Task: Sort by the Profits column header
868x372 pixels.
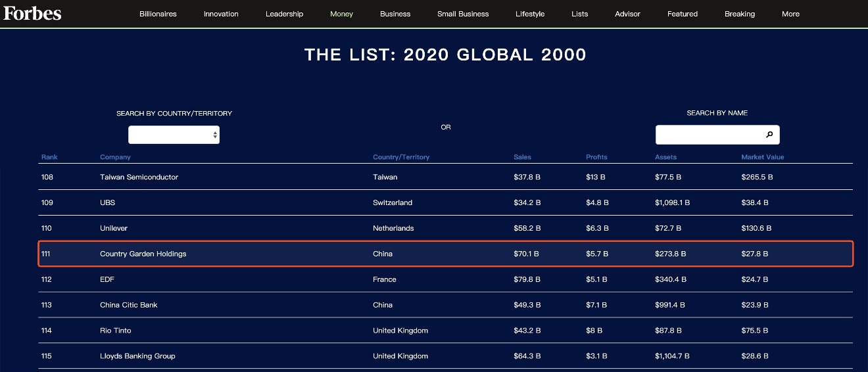Action: [596, 157]
